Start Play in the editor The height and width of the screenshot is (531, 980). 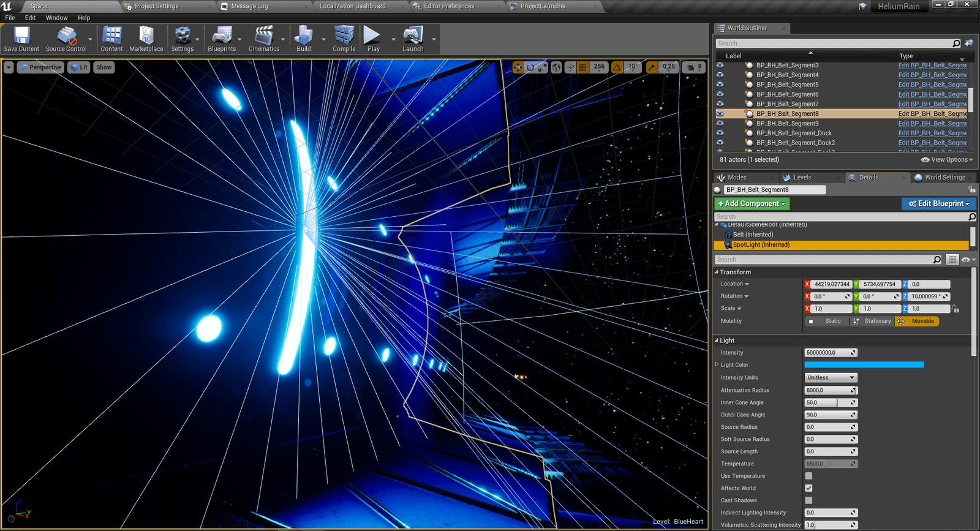[373, 39]
